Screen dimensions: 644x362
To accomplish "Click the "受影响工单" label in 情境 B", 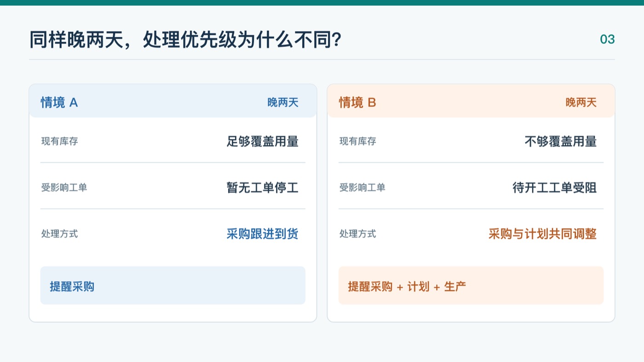I will pos(362,188).
